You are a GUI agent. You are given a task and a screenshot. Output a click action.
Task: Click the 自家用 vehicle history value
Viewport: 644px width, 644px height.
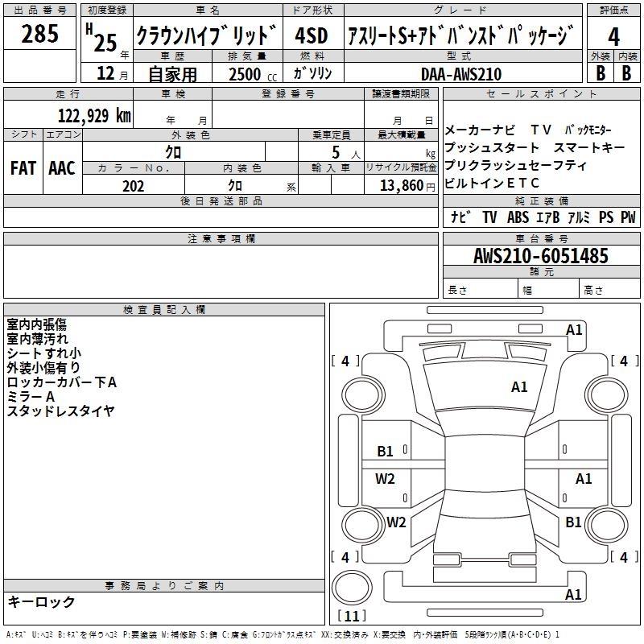pyautogui.click(x=172, y=74)
